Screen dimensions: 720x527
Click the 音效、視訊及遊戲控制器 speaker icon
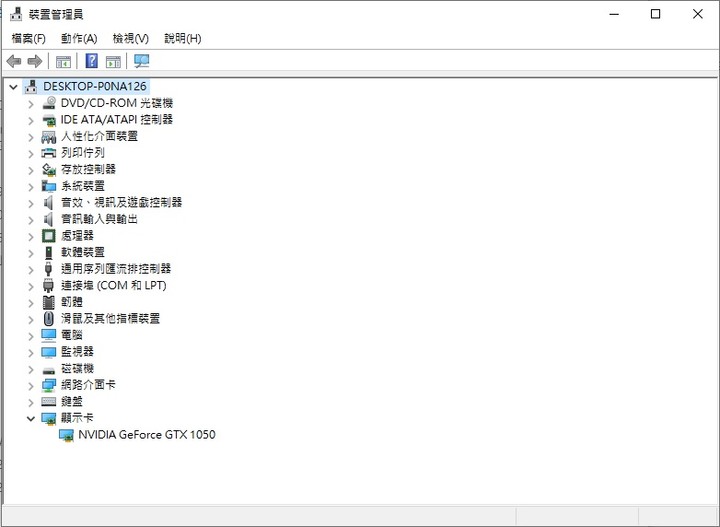click(49, 202)
